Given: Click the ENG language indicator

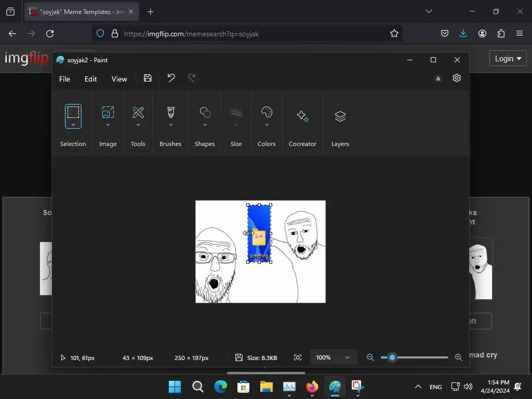Looking at the screenshot, I should click(x=436, y=387).
